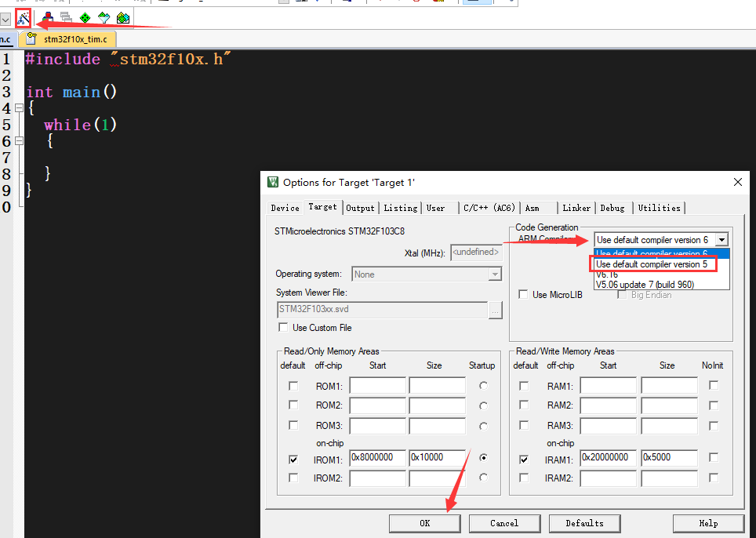Image resolution: width=756 pixels, height=538 pixels.
Task: Select the ROM1 Startup radio button
Action: point(483,386)
